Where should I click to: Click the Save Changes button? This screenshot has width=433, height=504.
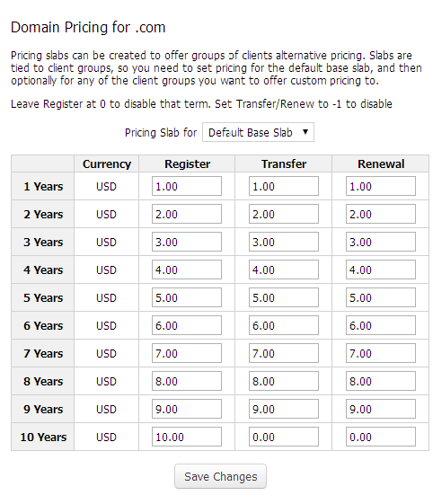click(x=220, y=476)
